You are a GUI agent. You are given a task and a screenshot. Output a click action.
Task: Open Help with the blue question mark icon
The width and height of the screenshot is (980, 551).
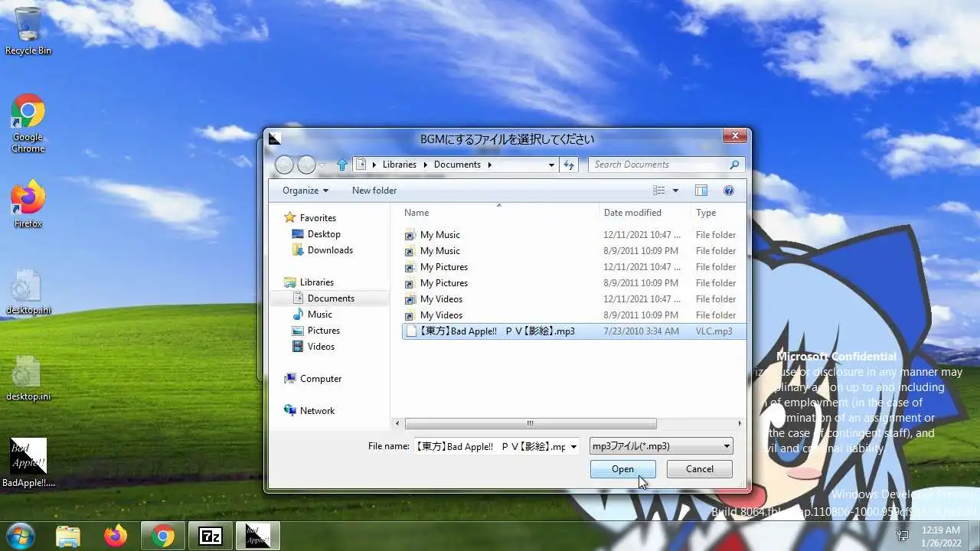(729, 191)
